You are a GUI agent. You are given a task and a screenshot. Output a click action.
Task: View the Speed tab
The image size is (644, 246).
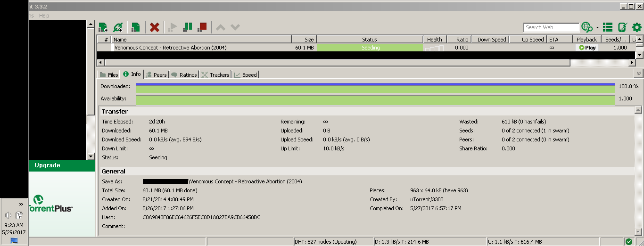click(x=245, y=74)
